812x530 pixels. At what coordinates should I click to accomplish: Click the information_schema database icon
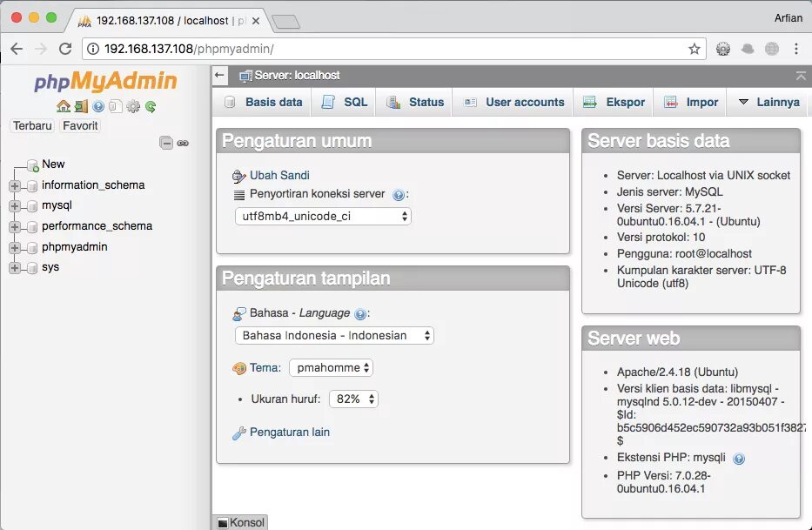(32, 185)
